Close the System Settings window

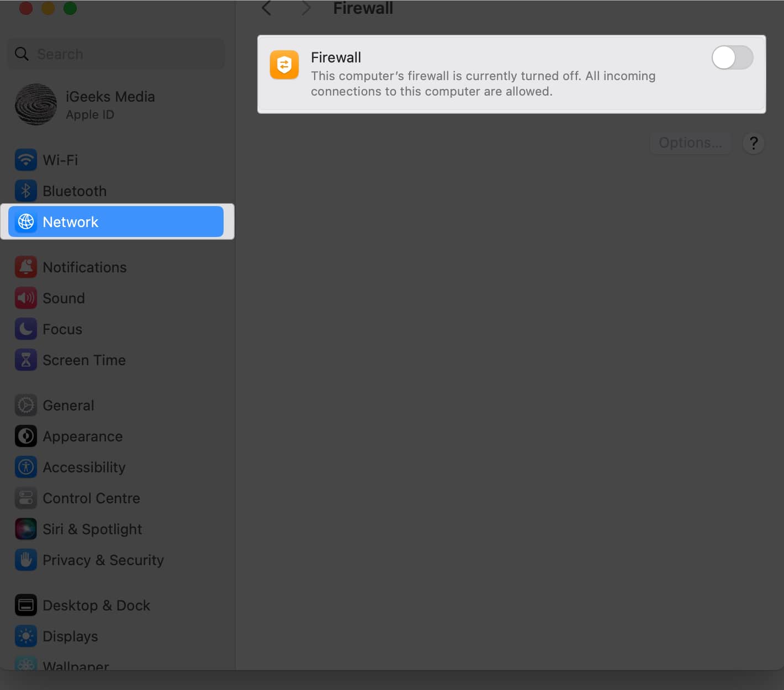pos(26,8)
